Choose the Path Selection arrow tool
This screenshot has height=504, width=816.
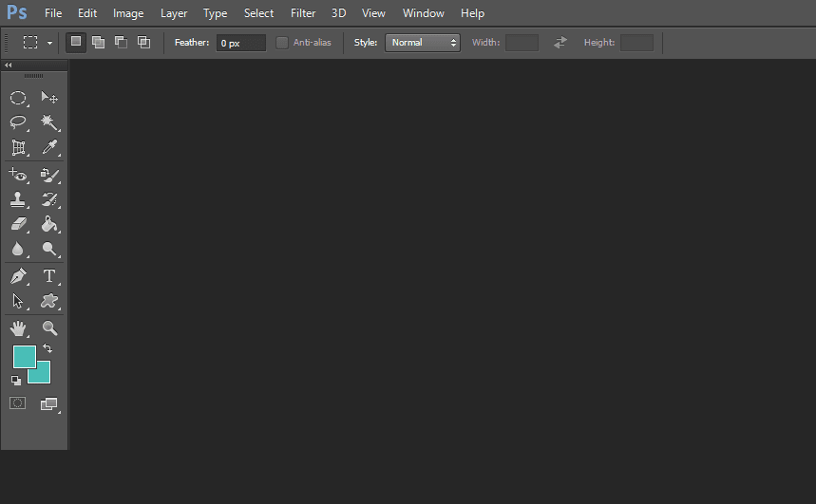click(x=18, y=301)
